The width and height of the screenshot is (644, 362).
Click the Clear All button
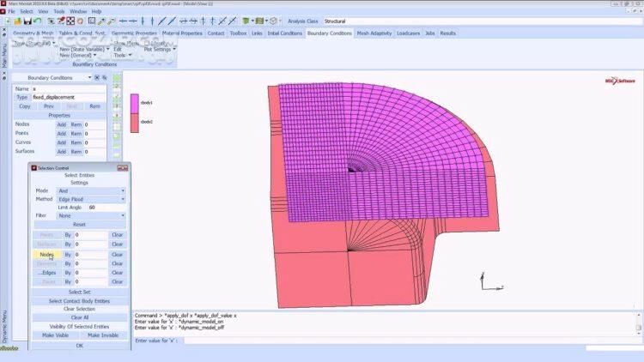[x=79, y=317]
